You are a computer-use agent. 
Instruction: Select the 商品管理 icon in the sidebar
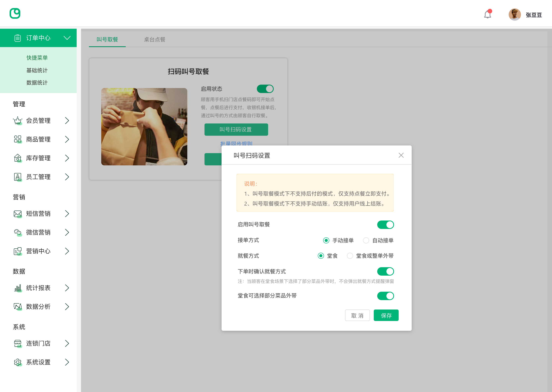17,139
